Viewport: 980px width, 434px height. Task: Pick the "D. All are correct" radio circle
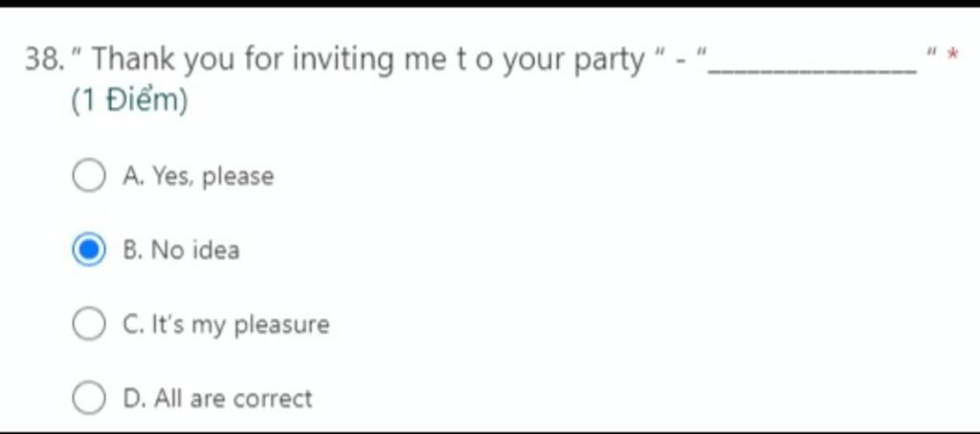click(88, 398)
